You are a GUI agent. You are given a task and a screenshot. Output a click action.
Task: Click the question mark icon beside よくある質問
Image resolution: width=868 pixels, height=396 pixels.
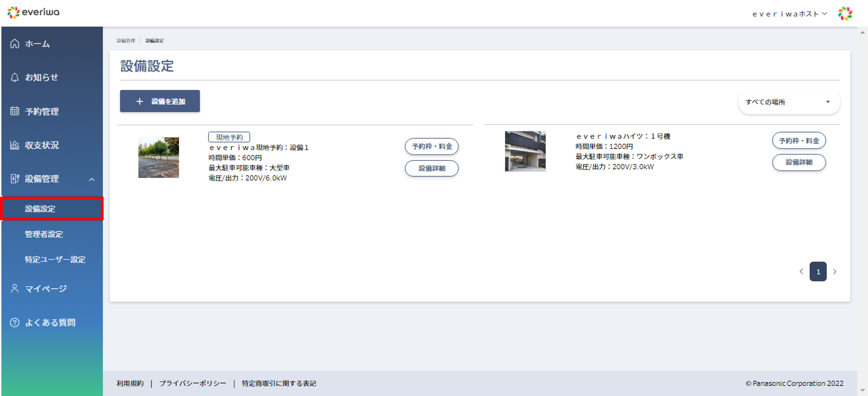click(15, 322)
